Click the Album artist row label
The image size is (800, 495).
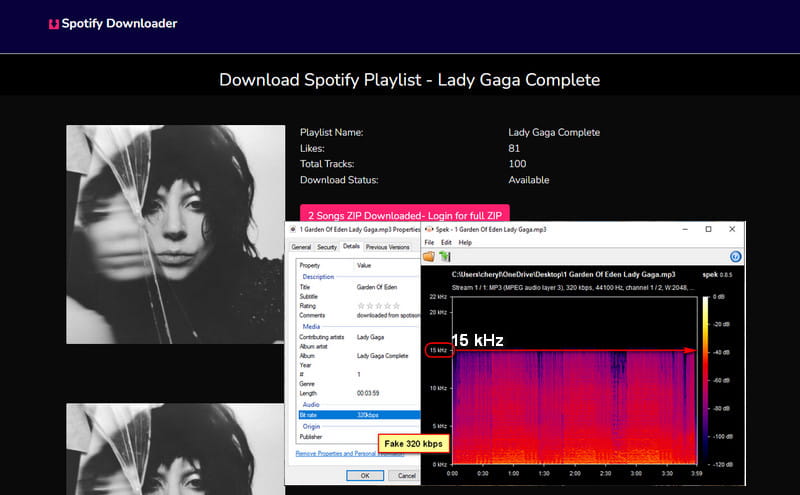(313, 346)
